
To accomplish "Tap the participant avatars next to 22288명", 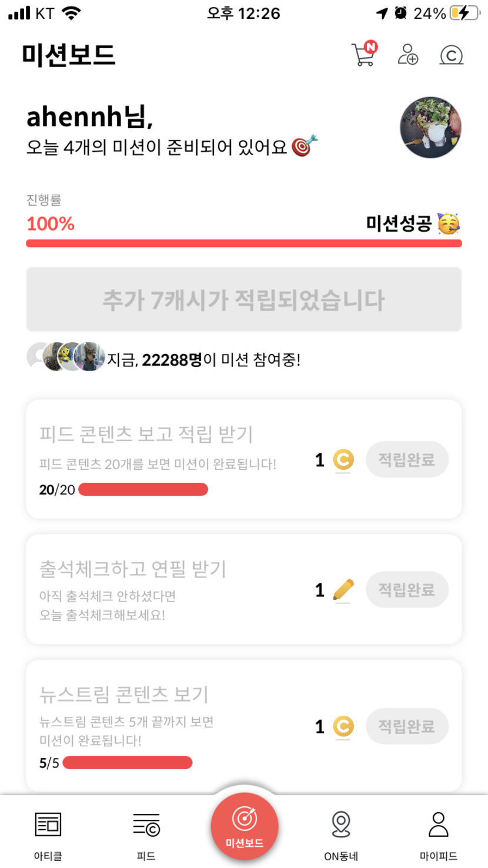I will point(66,357).
